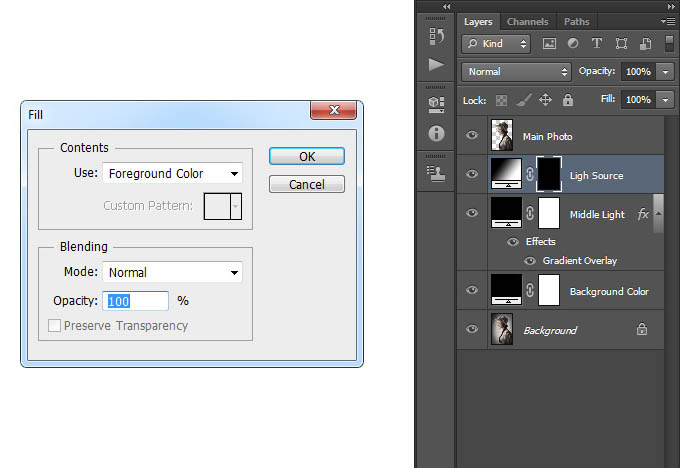This screenshot has height=468, width=700.
Task: Toggle the layer filtering switch
Action: click(669, 44)
